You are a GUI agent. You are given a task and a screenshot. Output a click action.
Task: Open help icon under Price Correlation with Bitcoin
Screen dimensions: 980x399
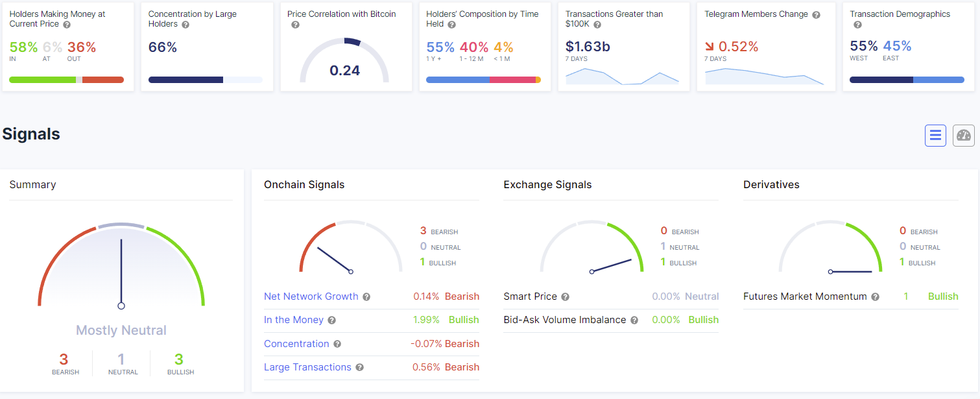(295, 25)
